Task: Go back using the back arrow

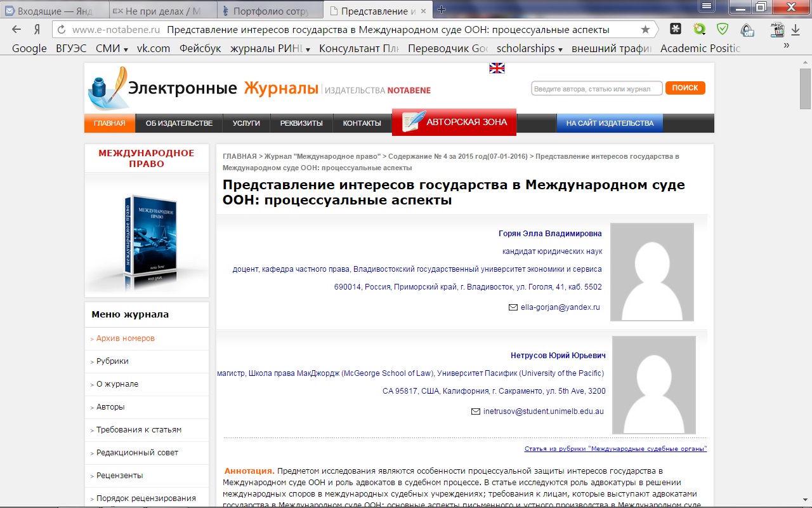Action: pos(16,30)
